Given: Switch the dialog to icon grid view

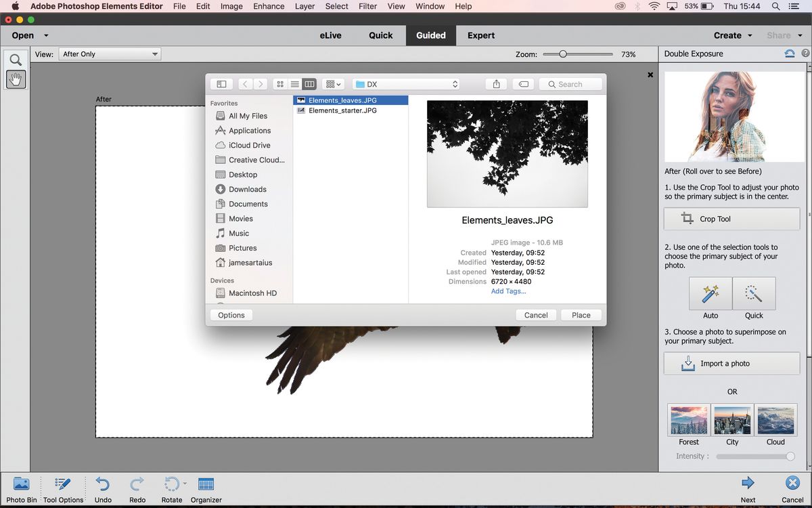Looking at the screenshot, I should tap(279, 83).
